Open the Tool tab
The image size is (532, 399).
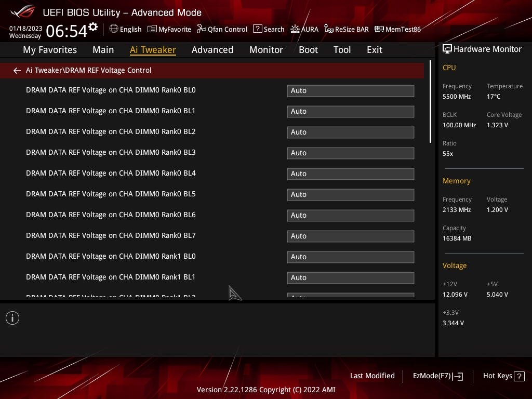tap(342, 50)
